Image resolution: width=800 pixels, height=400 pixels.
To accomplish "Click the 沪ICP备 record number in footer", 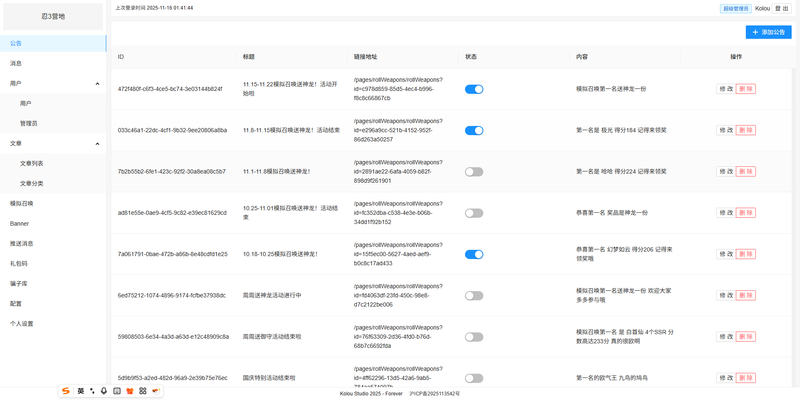I will tap(434, 394).
